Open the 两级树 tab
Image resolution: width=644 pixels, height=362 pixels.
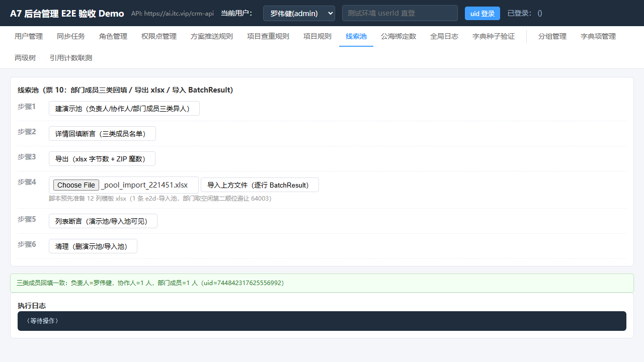tap(25, 58)
